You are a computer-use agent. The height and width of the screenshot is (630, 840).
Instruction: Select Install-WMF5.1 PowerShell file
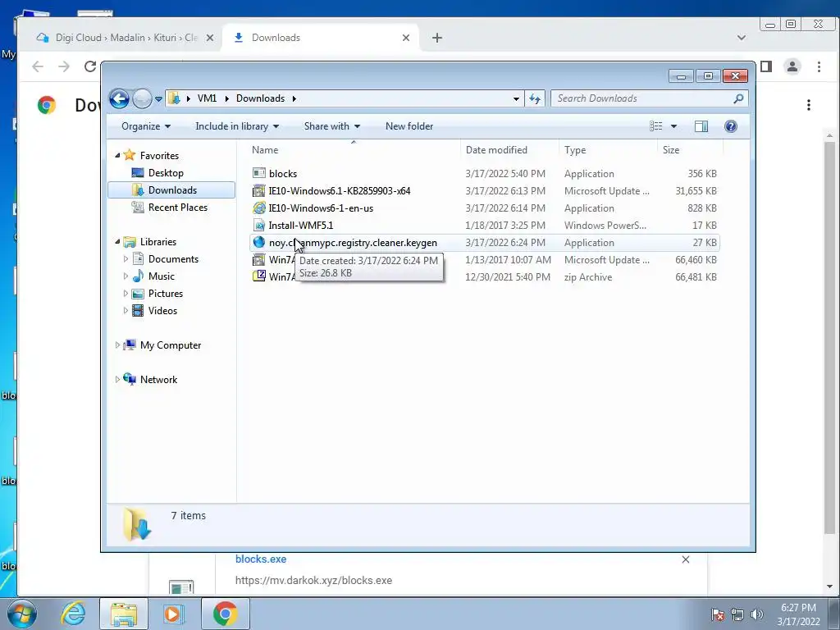[x=484, y=225]
